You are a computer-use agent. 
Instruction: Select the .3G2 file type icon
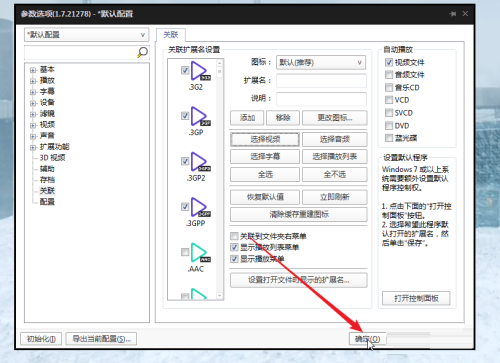coord(200,71)
